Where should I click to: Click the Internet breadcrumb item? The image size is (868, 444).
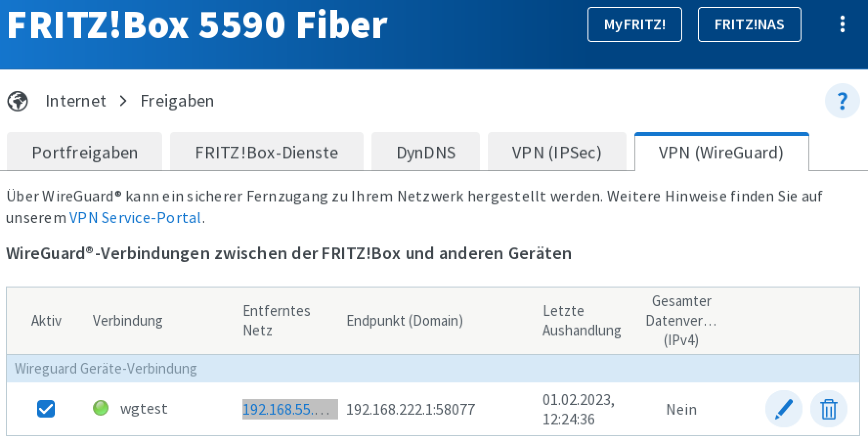pos(76,101)
